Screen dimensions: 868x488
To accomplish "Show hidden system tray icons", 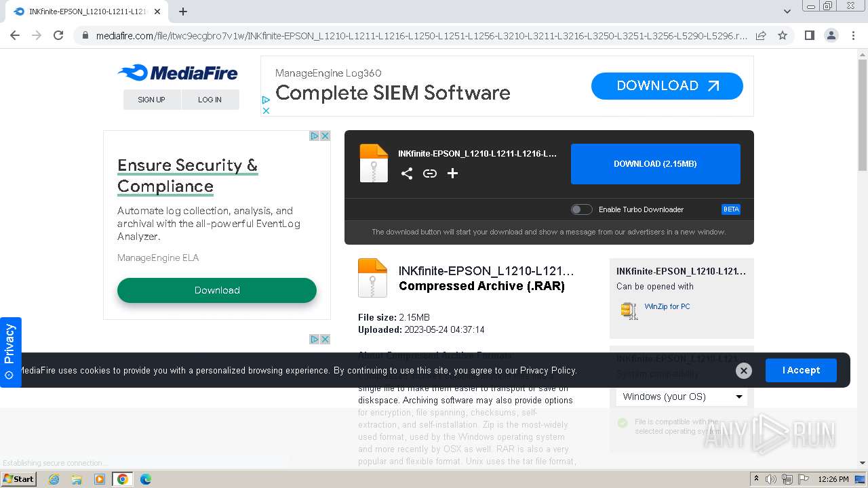I will 756,479.
